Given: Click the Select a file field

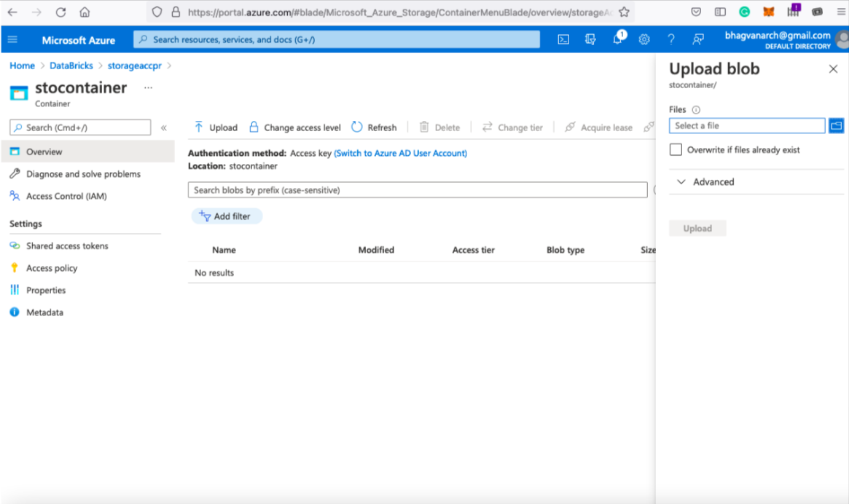Looking at the screenshot, I should (x=747, y=125).
